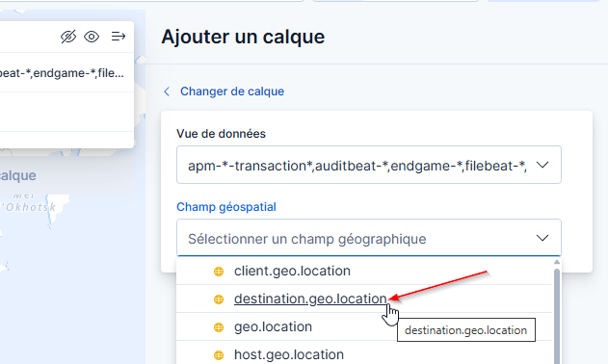Image resolution: width=608 pixels, height=364 pixels.
Task: Select destination.geo.location option
Action: (x=364, y=299)
